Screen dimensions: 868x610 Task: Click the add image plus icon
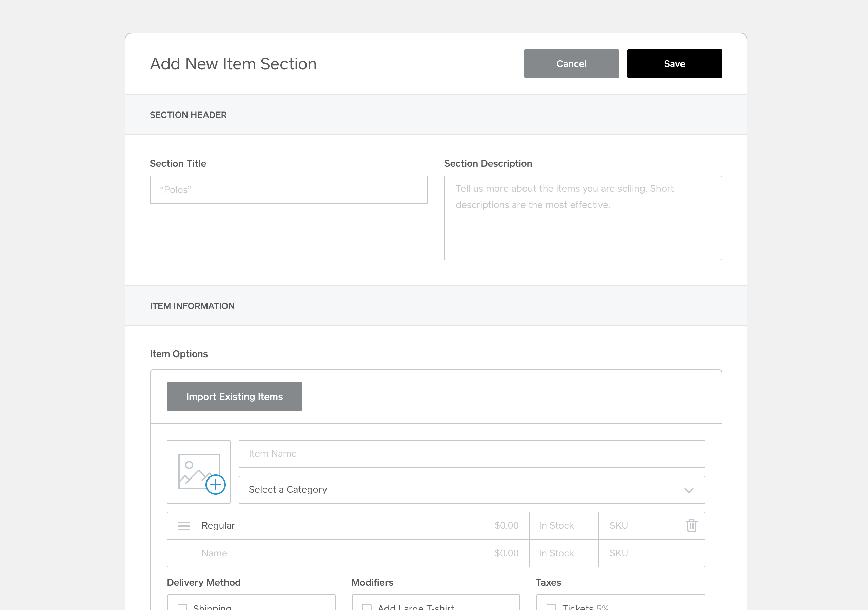click(x=216, y=485)
